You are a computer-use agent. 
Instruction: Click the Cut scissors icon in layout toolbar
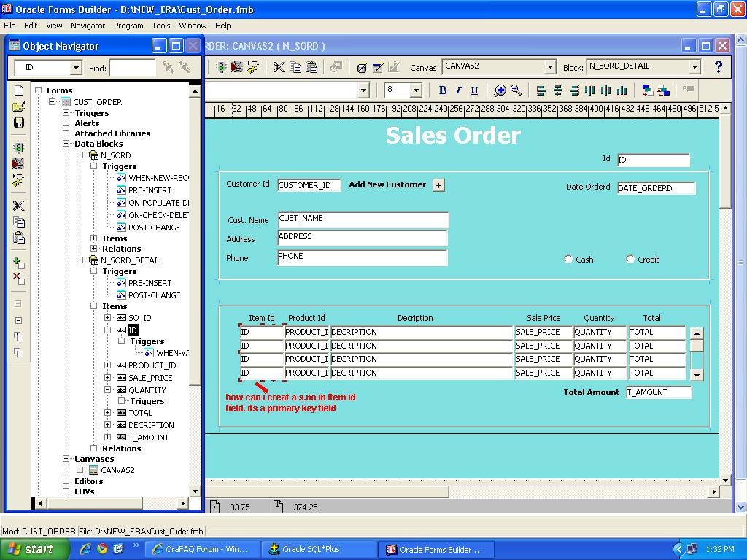[x=279, y=67]
